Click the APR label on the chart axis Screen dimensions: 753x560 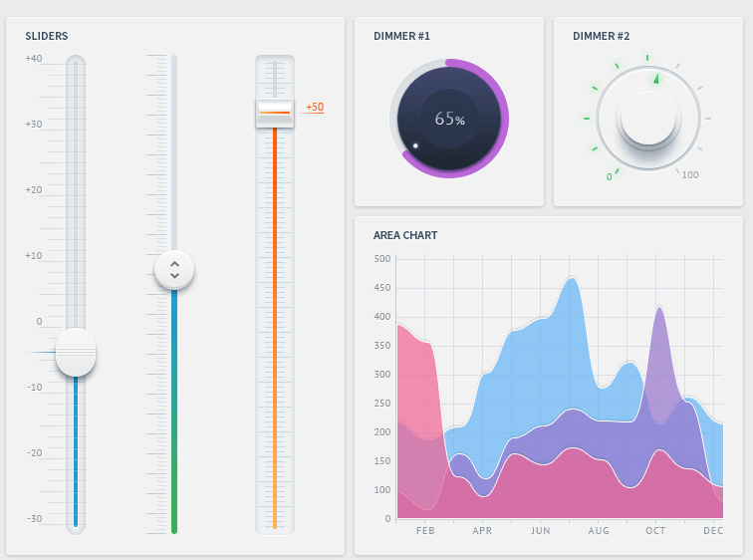482,531
